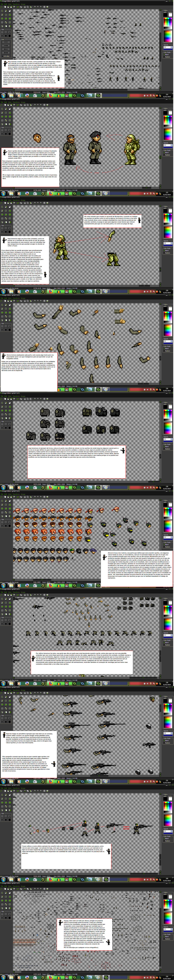Click Undo arrow in top weapons-sheet editor toolbar
This screenshot has width=174, height=980.
pyautogui.click(x=18, y=7)
